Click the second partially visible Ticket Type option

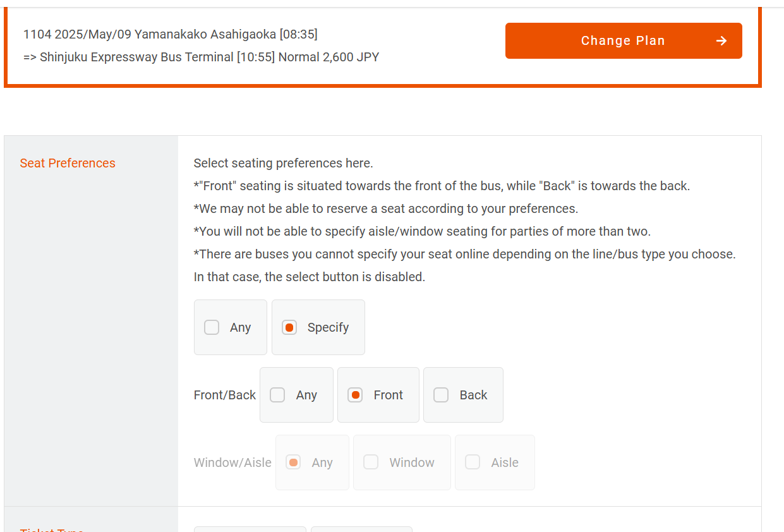(x=361, y=529)
